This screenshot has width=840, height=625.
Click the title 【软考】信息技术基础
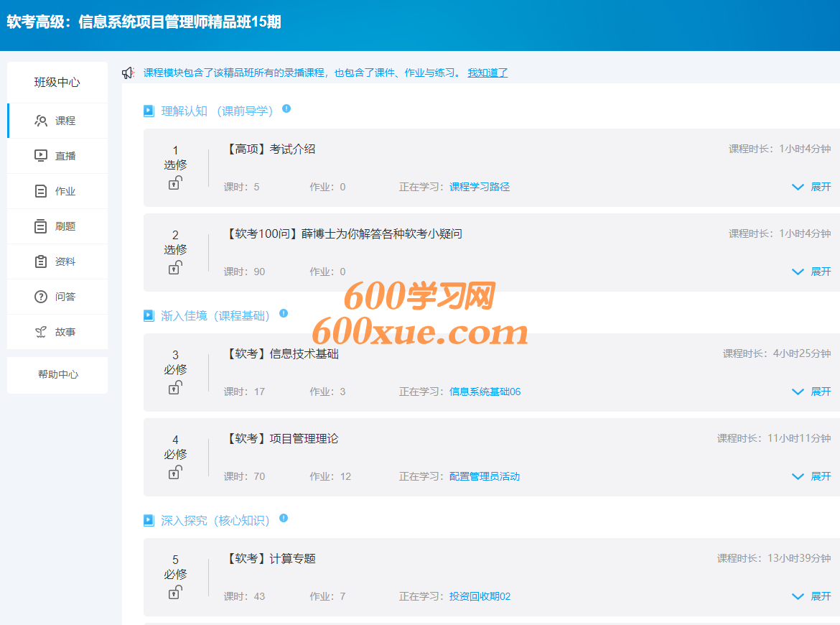pyautogui.click(x=281, y=353)
